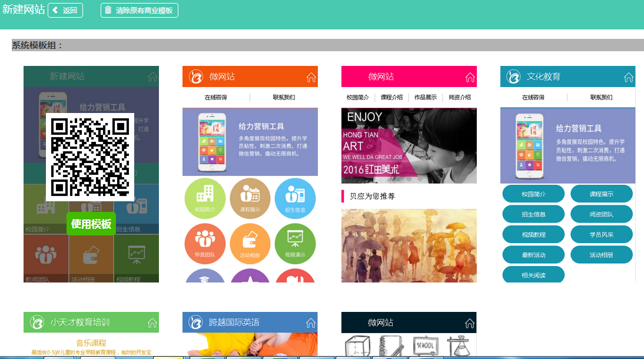Click 相关阅读 pill button
The width and height of the screenshot is (644, 359).
tap(533, 274)
